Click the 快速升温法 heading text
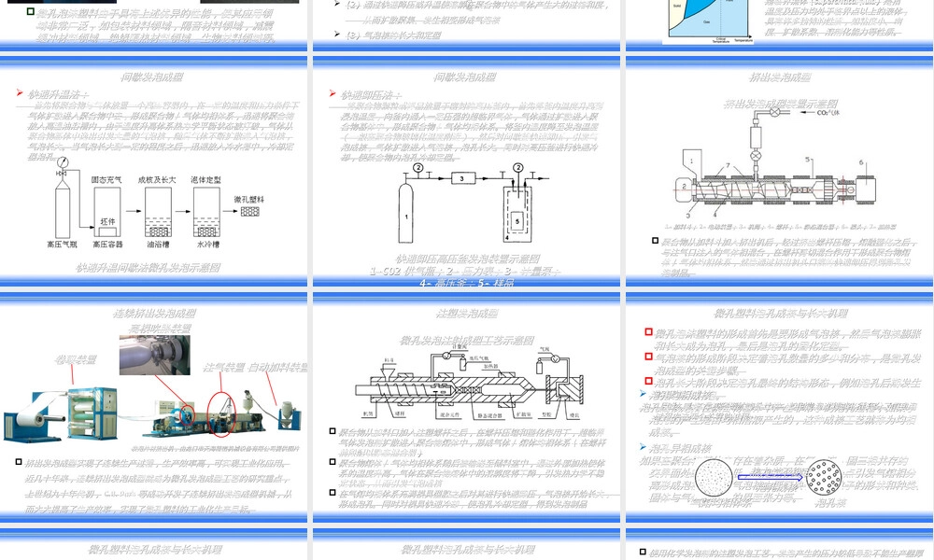 click(58, 94)
